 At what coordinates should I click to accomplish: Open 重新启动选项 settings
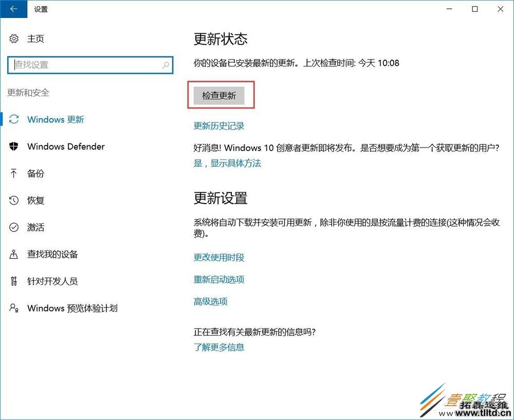coord(219,279)
